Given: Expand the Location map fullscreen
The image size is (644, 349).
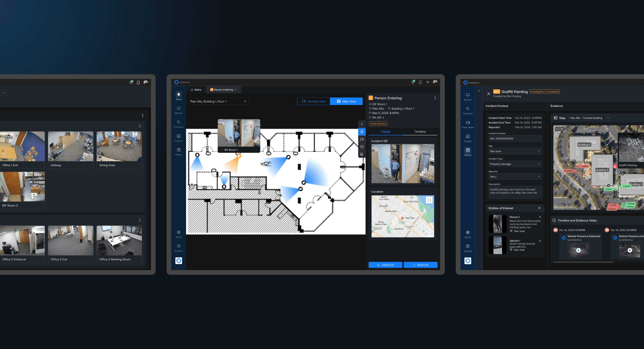Looking at the screenshot, I should coord(429,200).
